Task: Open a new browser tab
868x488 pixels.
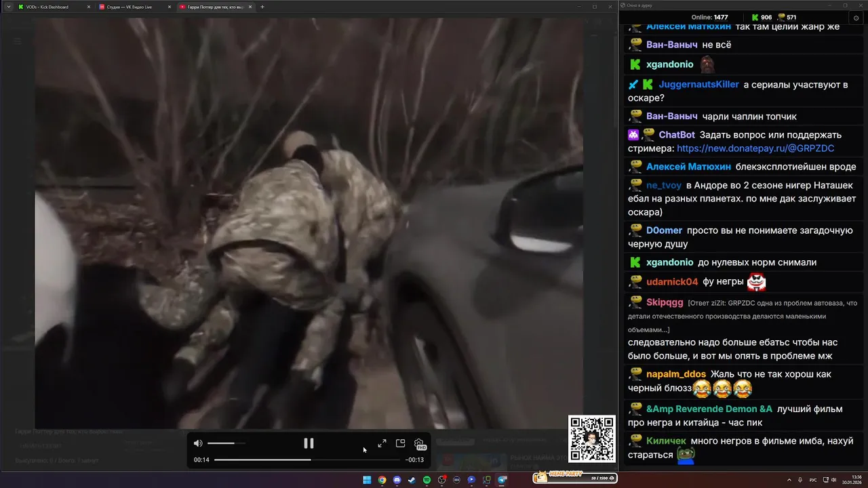Action: [262, 7]
